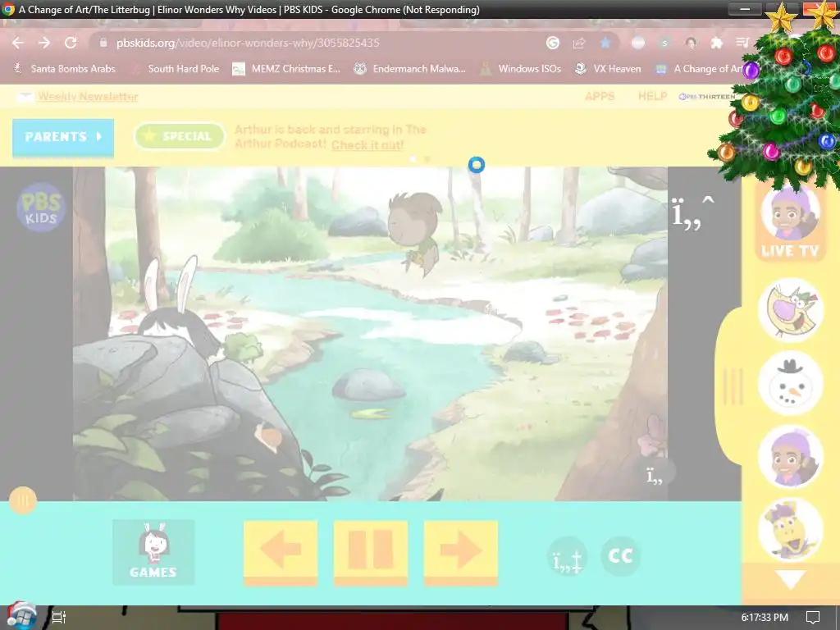Click the PBS KIDS logo

point(41,208)
